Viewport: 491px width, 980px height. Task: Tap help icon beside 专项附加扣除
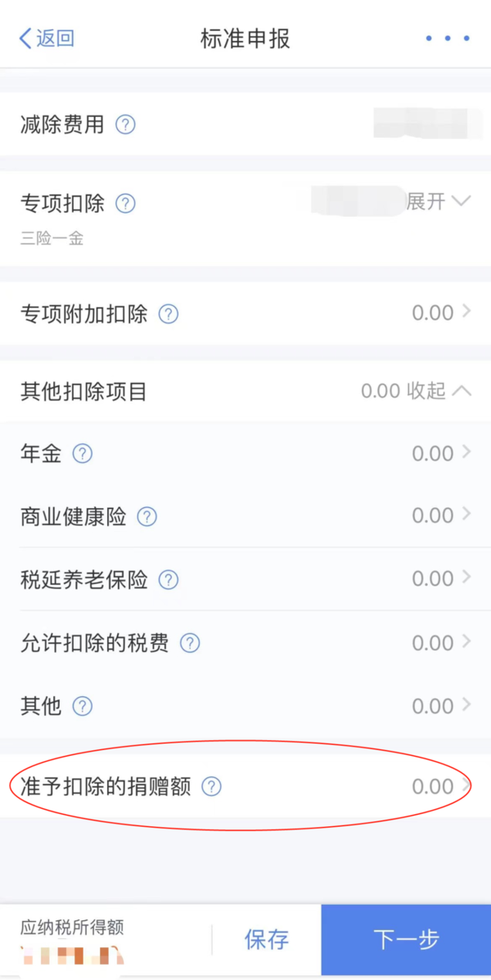[x=168, y=313]
